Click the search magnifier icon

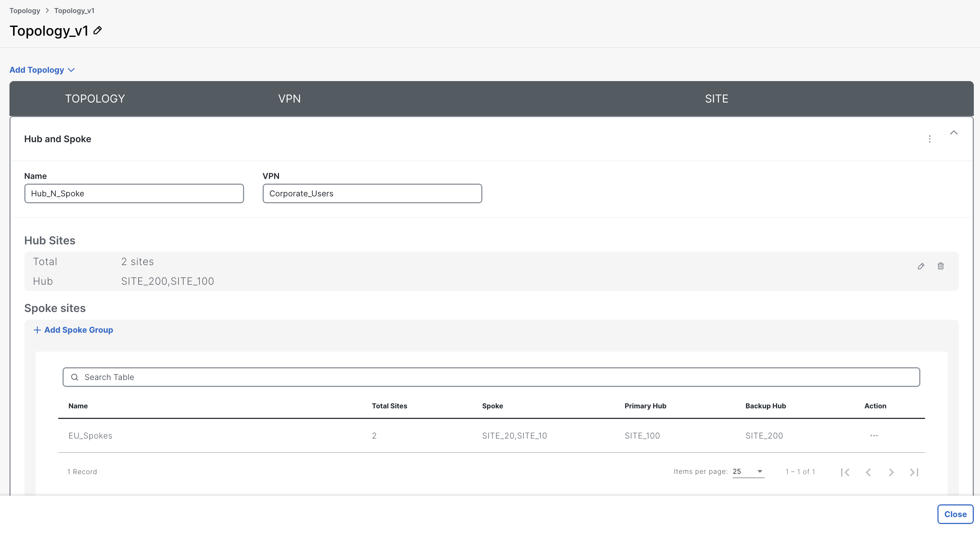click(x=75, y=377)
